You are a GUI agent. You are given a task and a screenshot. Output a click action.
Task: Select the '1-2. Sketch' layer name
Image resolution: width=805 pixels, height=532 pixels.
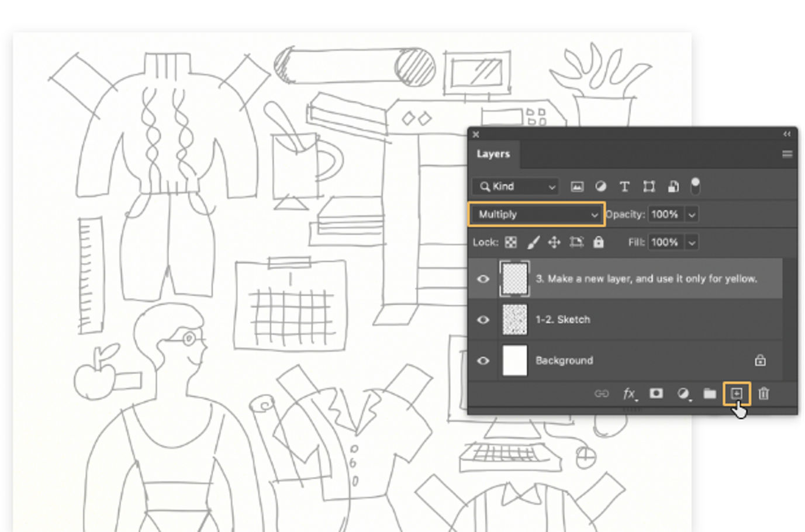pyautogui.click(x=563, y=319)
